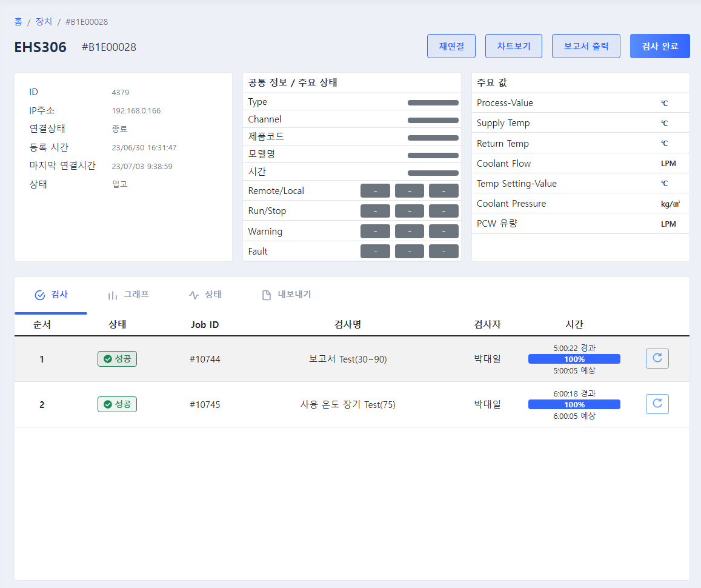Screen dimensions: 701x588
Task: Open the 내보내기 tab
Action: click(x=287, y=295)
